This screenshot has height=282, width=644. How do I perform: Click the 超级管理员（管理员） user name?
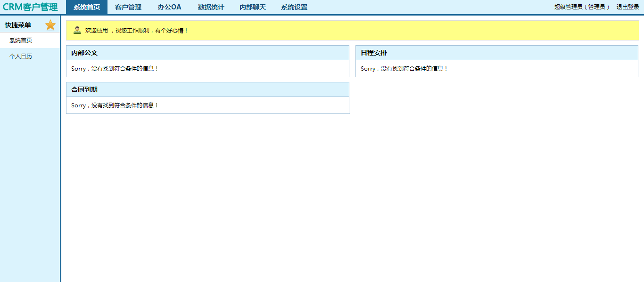pyautogui.click(x=582, y=7)
